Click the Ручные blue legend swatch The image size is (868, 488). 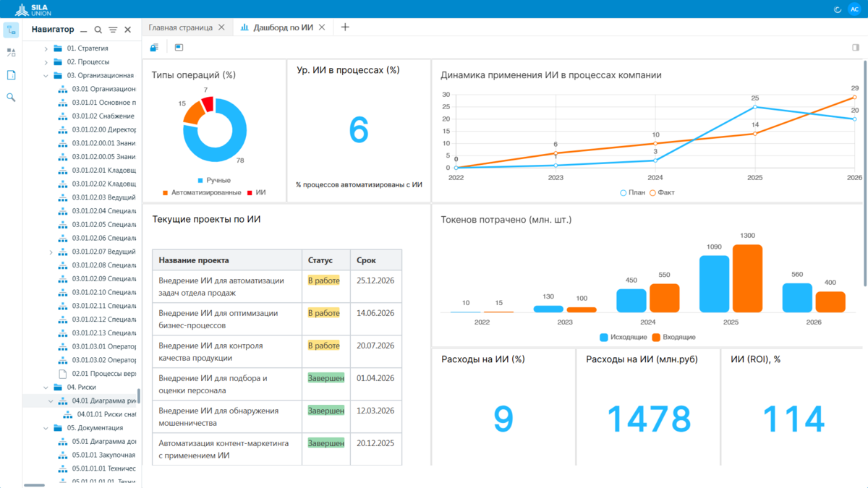pyautogui.click(x=200, y=180)
